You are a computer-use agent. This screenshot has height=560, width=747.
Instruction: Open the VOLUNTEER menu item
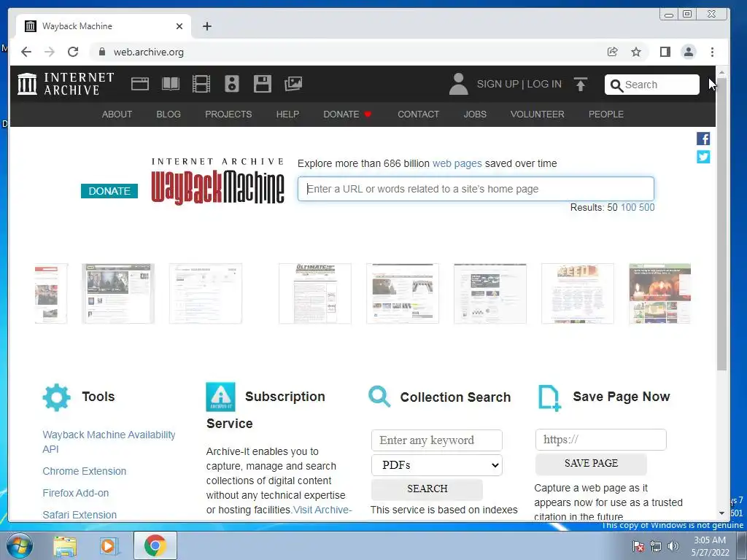(x=538, y=114)
